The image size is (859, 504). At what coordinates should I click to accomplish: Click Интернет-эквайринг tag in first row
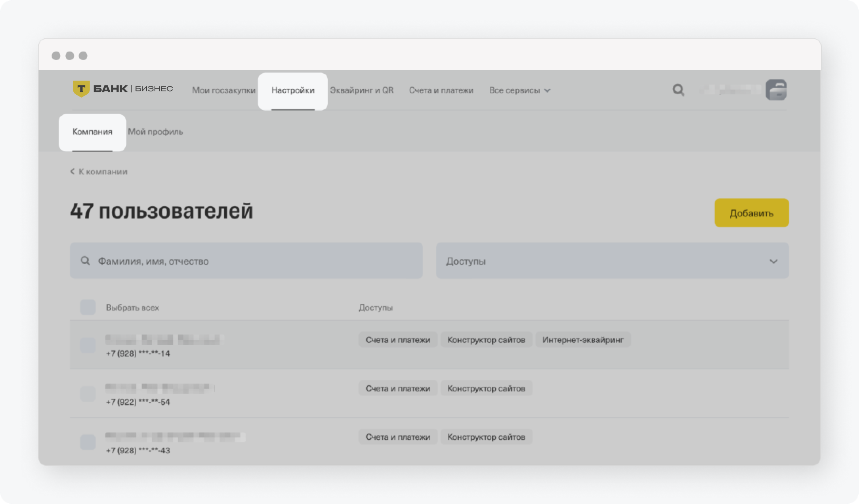click(x=583, y=340)
